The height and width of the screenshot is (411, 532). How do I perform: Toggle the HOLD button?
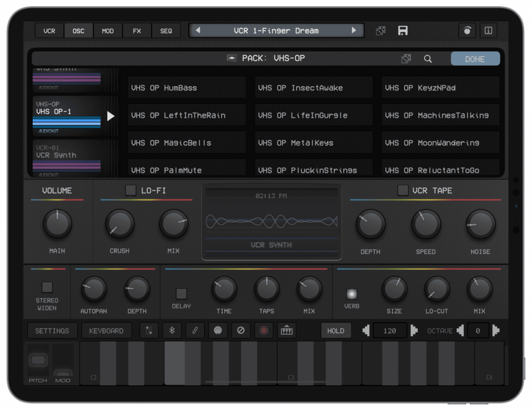pyautogui.click(x=336, y=331)
